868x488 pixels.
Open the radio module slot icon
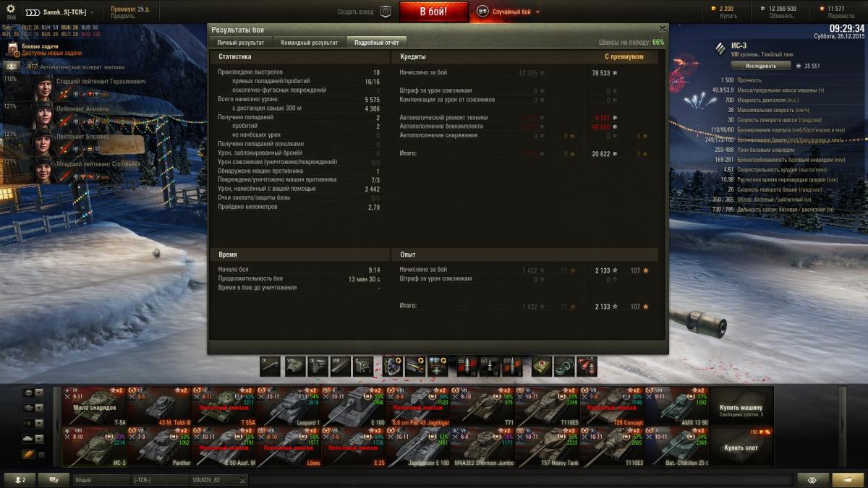click(363, 367)
